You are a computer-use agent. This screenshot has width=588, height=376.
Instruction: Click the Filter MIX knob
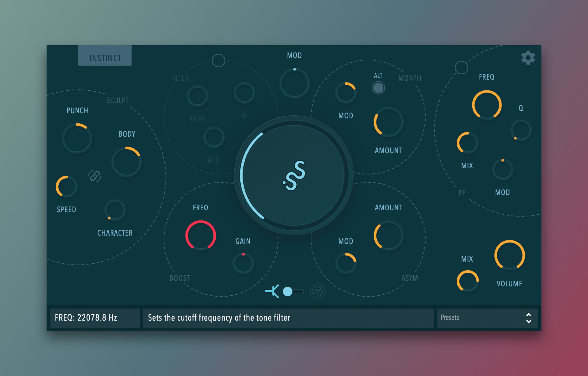point(214,137)
